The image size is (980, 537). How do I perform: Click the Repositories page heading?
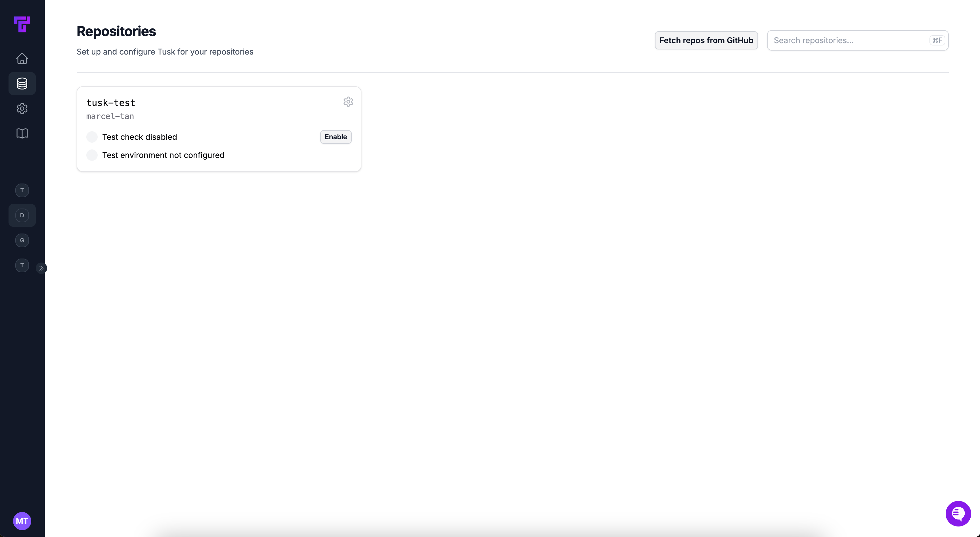[x=116, y=31]
